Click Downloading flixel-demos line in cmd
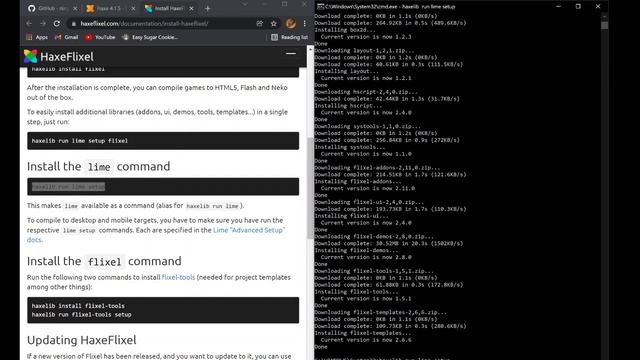Viewport: 640px width, 360px height. click(374, 236)
